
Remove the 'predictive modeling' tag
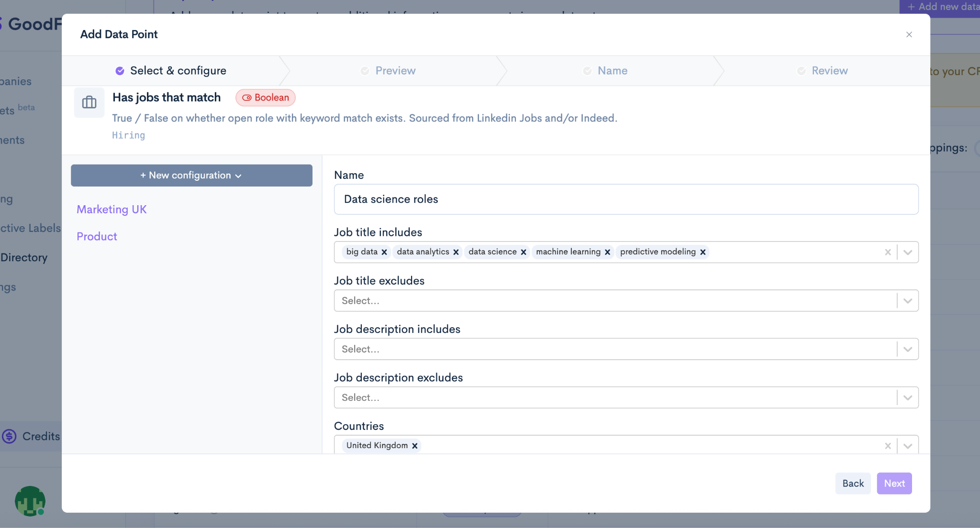(x=703, y=252)
